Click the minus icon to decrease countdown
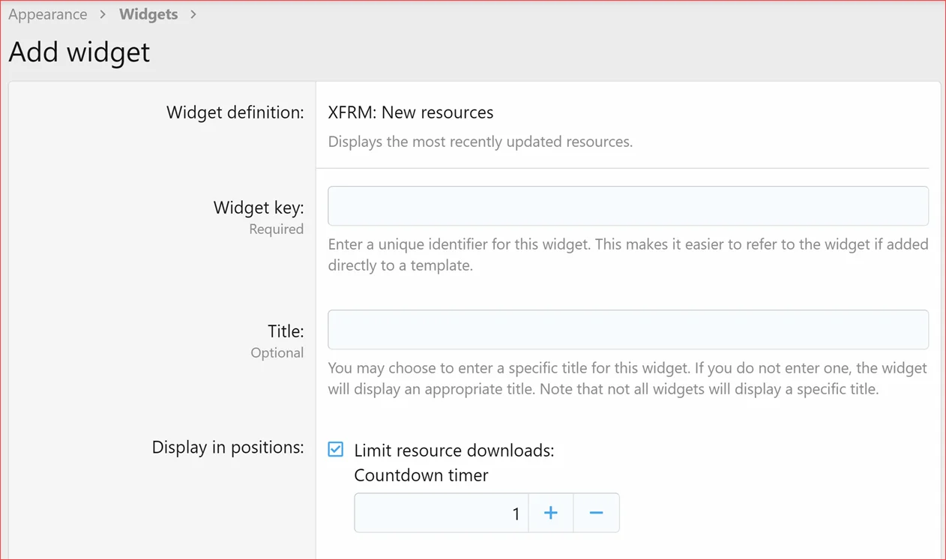The width and height of the screenshot is (946, 560). point(595,513)
